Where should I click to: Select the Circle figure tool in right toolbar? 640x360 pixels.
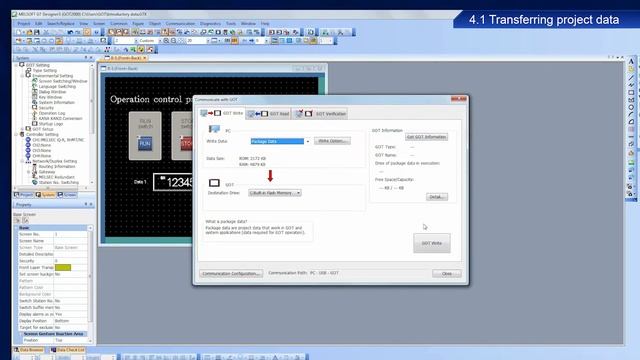(x=631, y=107)
